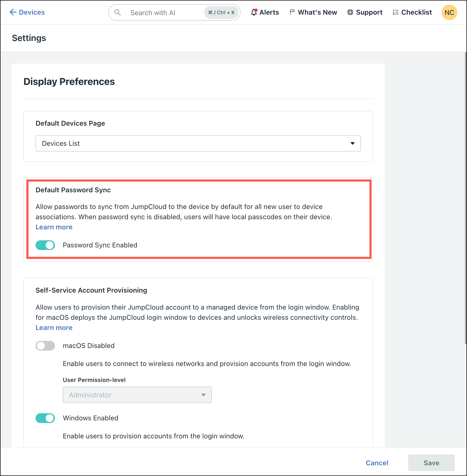
Task: Disable Password Sync Enabled toggle
Action: [x=45, y=245]
